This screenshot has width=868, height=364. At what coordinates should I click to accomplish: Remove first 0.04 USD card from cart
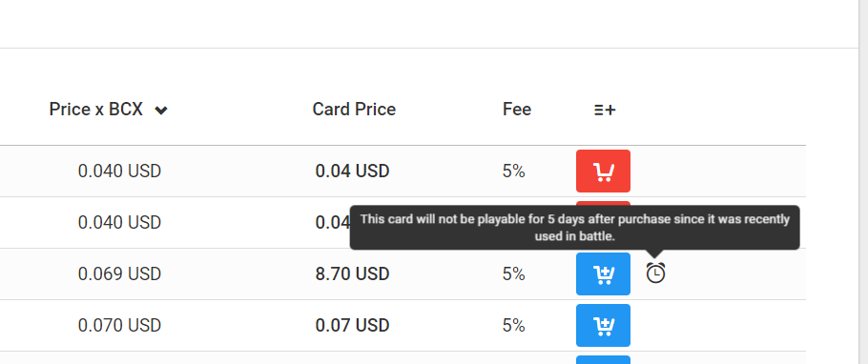tap(603, 171)
